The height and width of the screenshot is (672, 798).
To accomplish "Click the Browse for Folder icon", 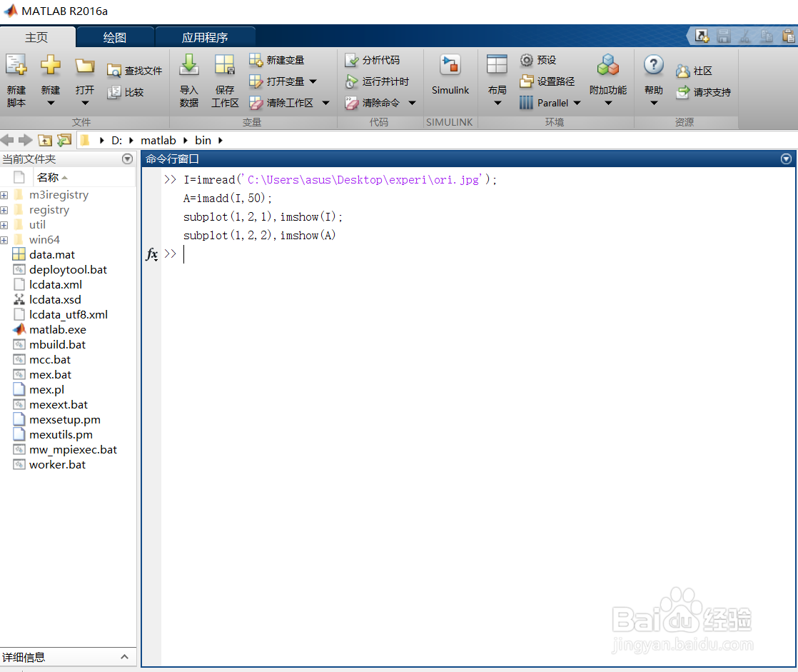I will point(64,140).
